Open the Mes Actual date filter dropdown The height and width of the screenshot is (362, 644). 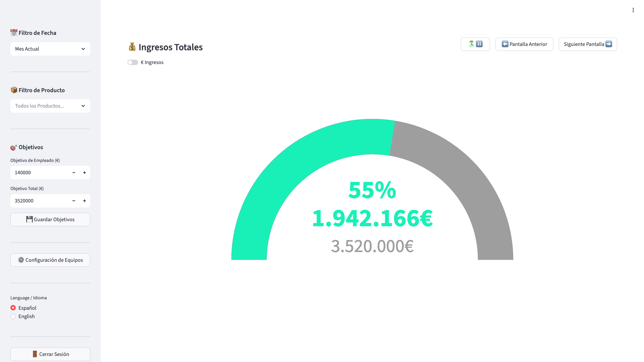click(50, 49)
